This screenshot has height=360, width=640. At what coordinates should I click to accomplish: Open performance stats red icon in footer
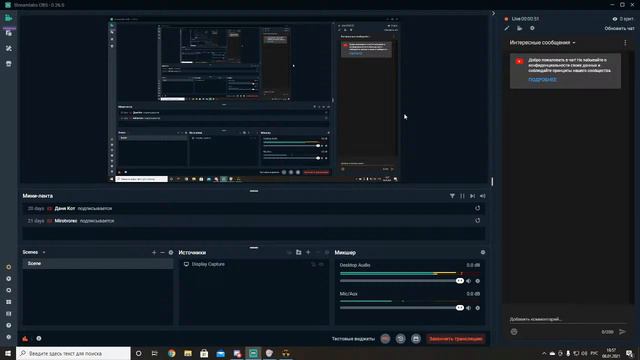click(x=25, y=338)
